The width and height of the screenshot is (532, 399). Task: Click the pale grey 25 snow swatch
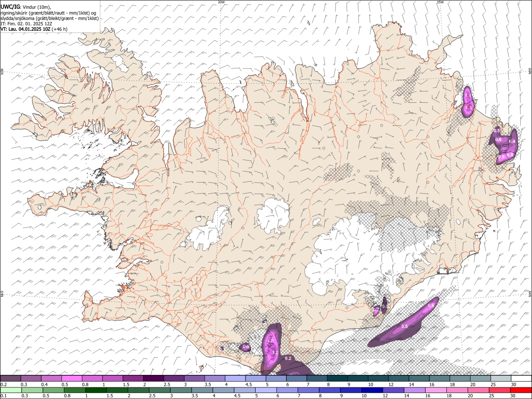pos(501,379)
